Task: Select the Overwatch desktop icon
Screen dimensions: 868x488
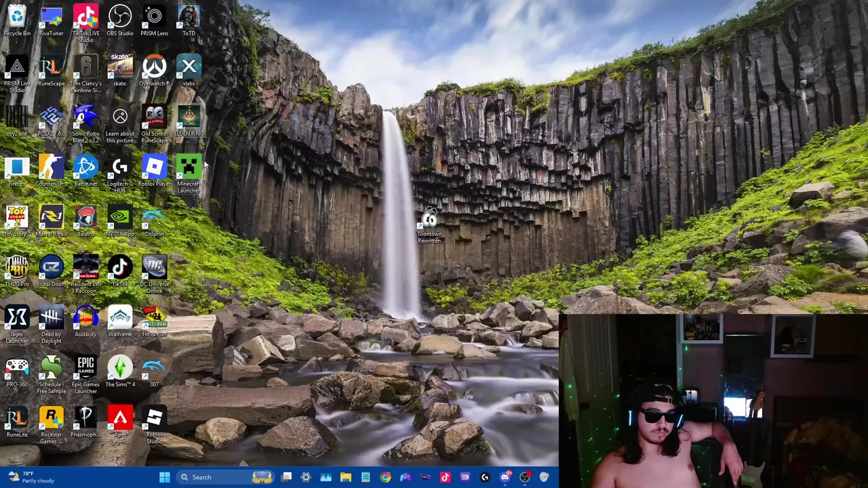Action: (x=154, y=71)
